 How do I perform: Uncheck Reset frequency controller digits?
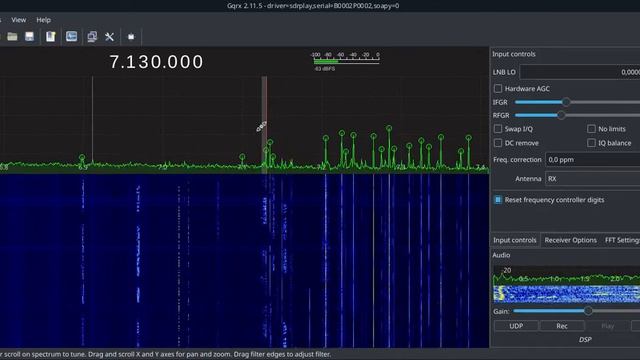pyautogui.click(x=498, y=200)
